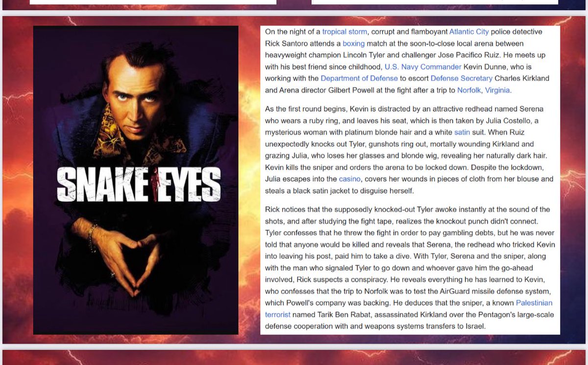Viewport: 588px width, 365px height.
Task: Click the white panel above the plot text
Action: pos(435,2)
